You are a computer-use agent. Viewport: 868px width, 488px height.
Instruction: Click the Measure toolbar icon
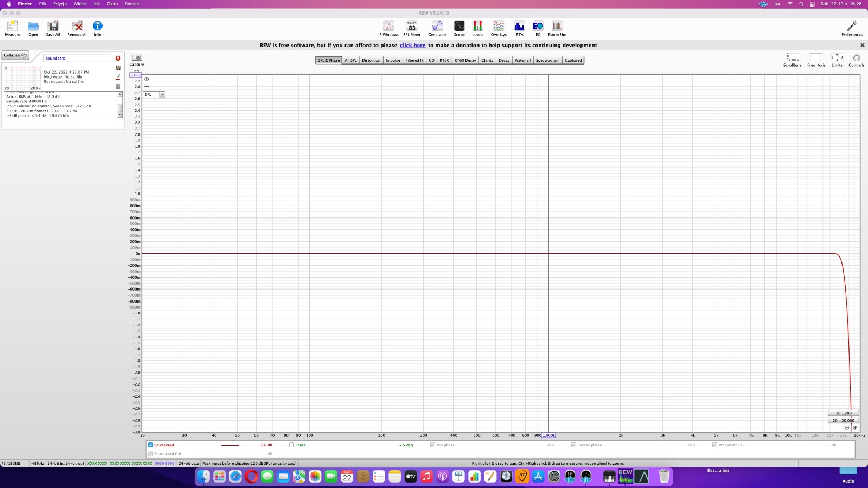point(12,28)
